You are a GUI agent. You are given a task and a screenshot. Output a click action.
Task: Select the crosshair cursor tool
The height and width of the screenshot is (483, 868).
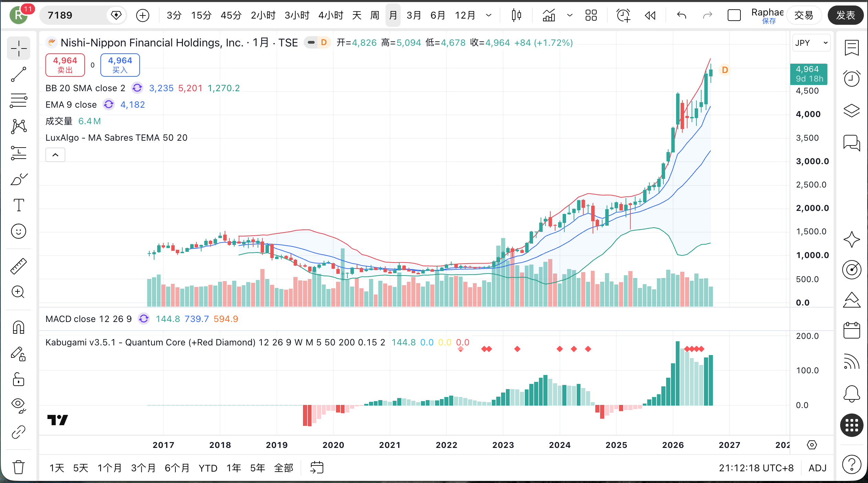coord(19,49)
